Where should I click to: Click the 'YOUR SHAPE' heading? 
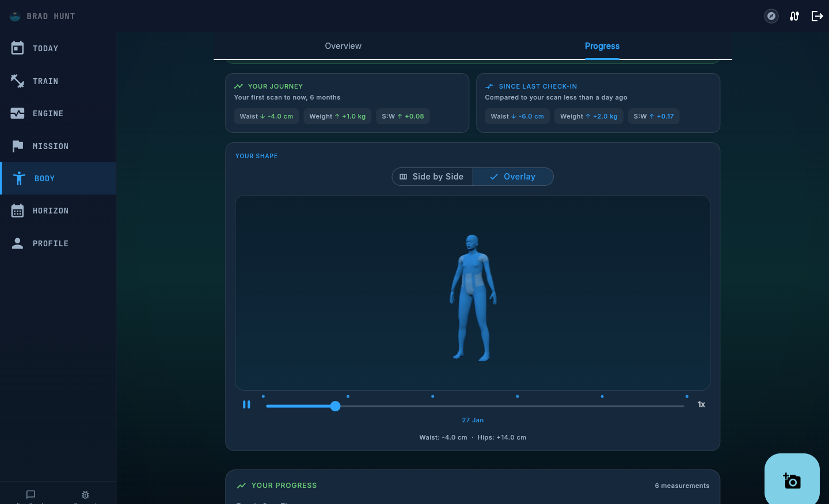257,156
